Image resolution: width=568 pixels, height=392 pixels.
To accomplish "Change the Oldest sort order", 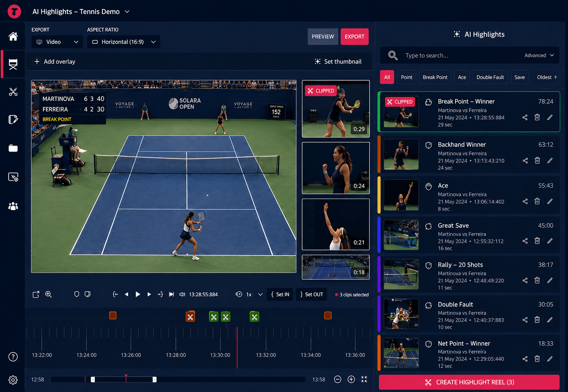I will (547, 77).
